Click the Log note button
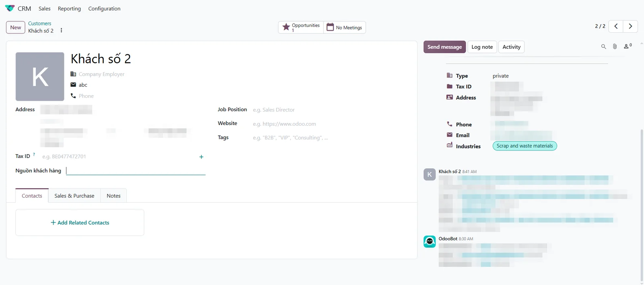This screenshot has height=285, width=644. pyautogui.click(x=482, y=47)
